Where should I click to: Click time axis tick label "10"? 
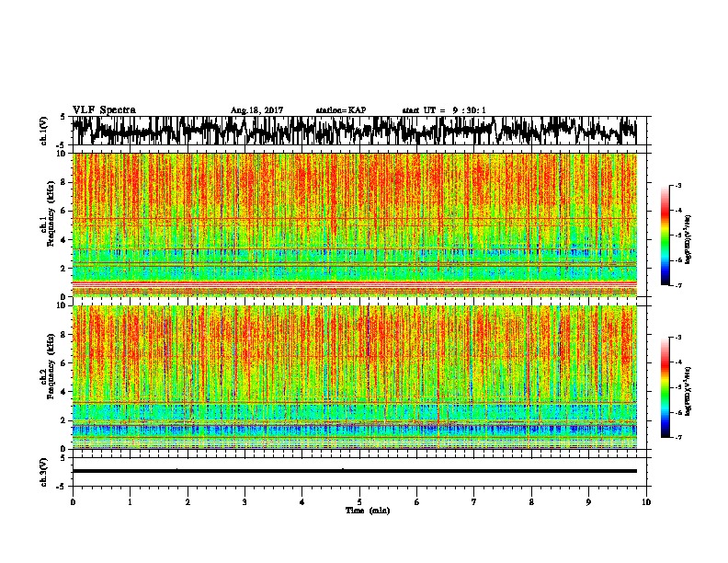tap(646, 502)
